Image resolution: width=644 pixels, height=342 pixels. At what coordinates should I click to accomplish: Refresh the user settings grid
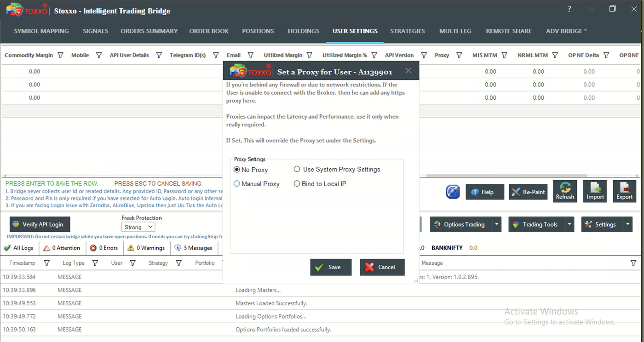pos(565,191)
